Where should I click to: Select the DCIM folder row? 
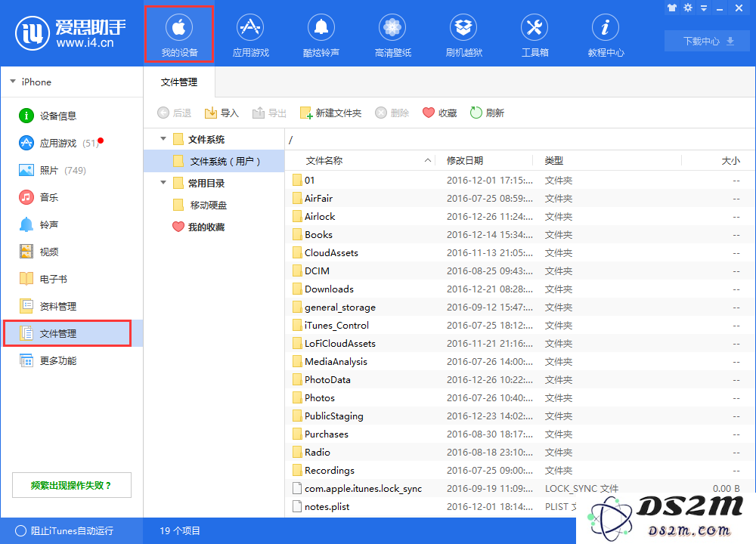(519, 270)
